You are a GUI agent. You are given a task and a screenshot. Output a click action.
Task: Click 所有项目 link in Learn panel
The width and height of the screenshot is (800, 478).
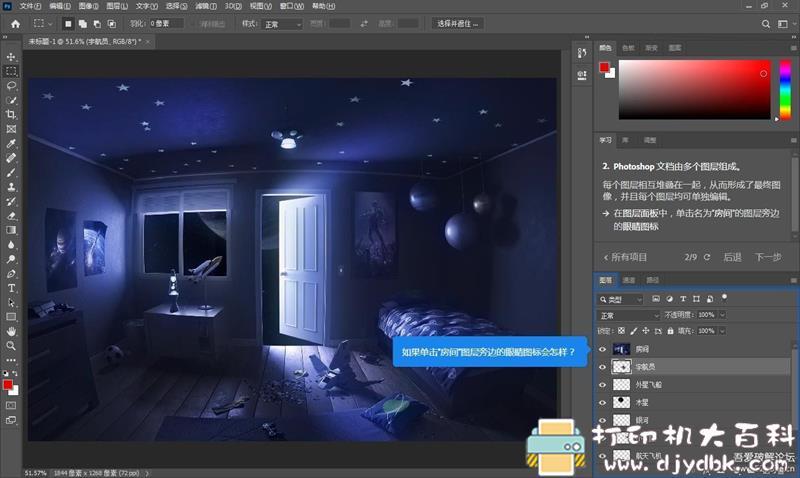625,257
